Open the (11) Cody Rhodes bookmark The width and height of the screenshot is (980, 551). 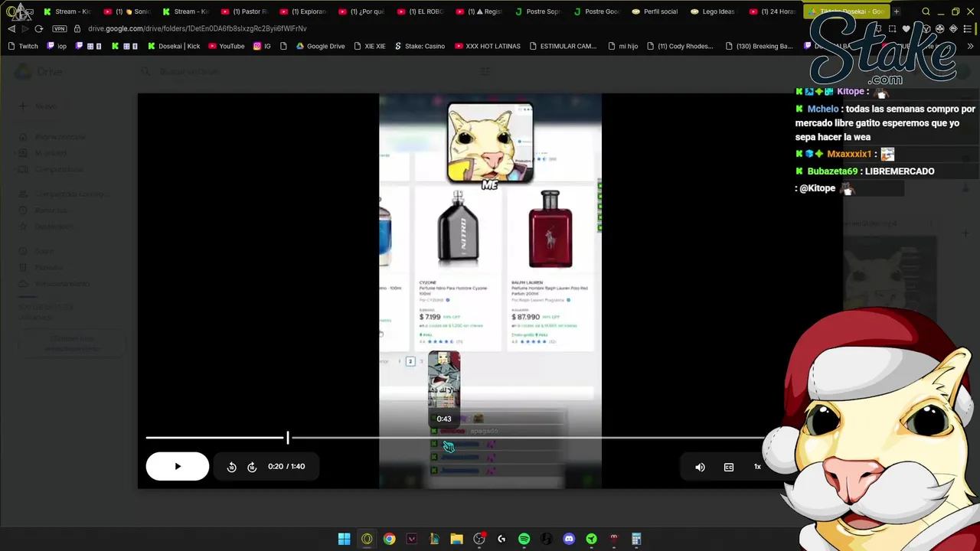[680, 46]
